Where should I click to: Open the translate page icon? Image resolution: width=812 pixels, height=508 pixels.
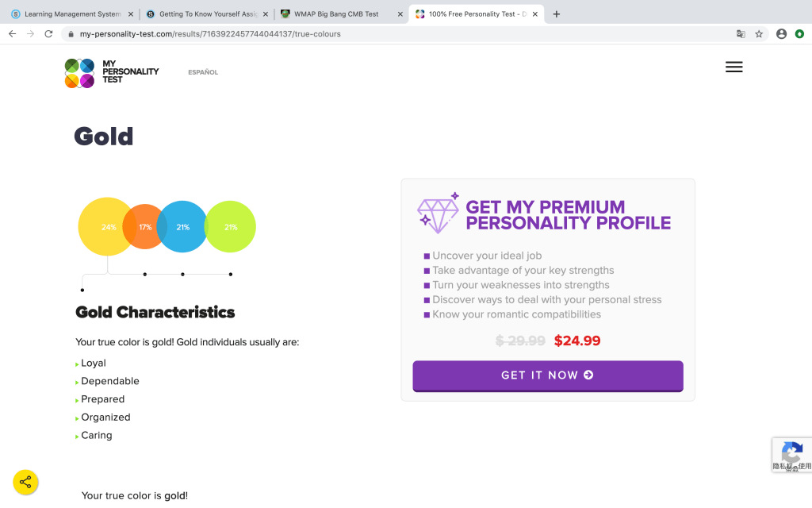tap(741, 34)
